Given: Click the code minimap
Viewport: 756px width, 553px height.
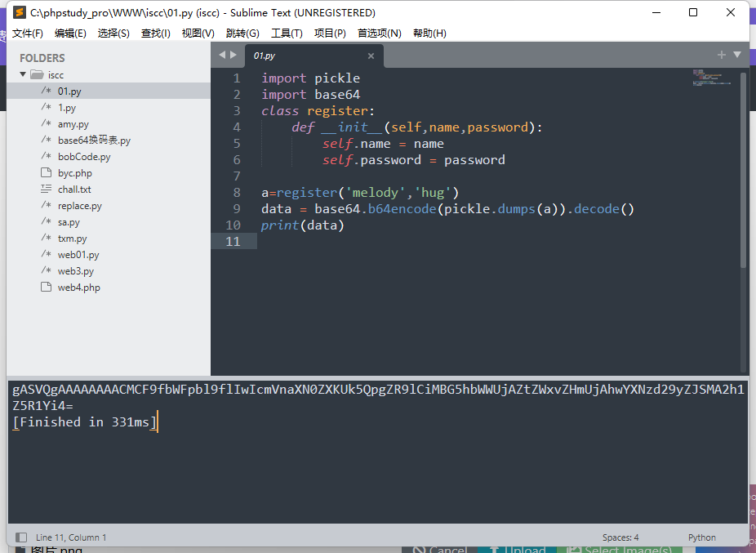Looking at the screenshot, I should click(712, 78).
